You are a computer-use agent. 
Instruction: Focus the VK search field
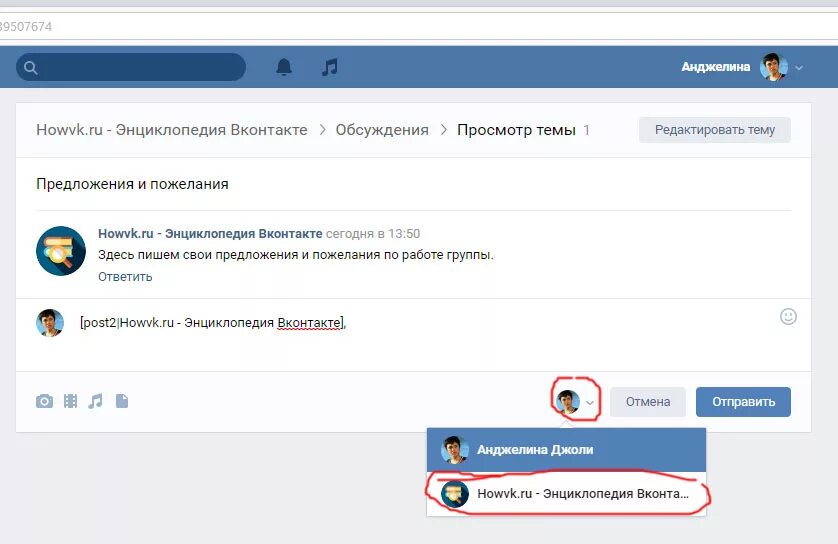[131, 67]
